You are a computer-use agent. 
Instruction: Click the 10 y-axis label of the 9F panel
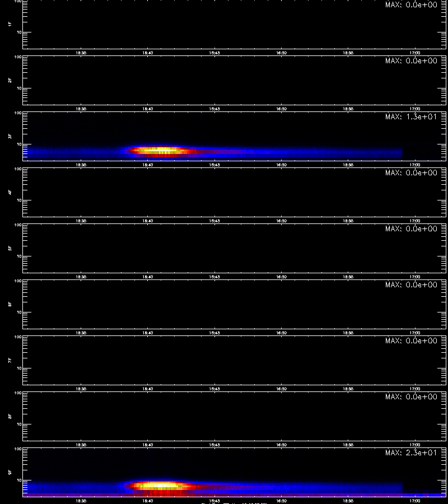(x=19, y=480)
